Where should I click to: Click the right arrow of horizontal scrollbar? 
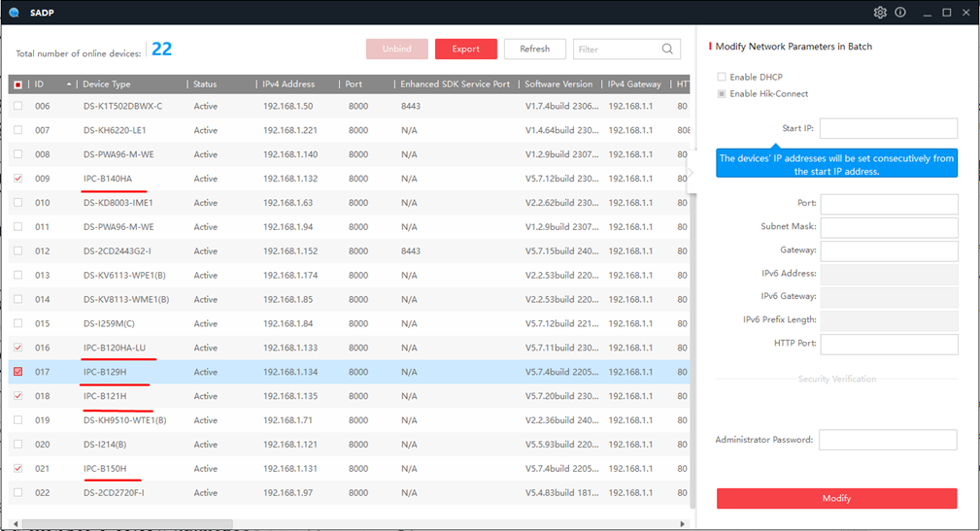682,523
